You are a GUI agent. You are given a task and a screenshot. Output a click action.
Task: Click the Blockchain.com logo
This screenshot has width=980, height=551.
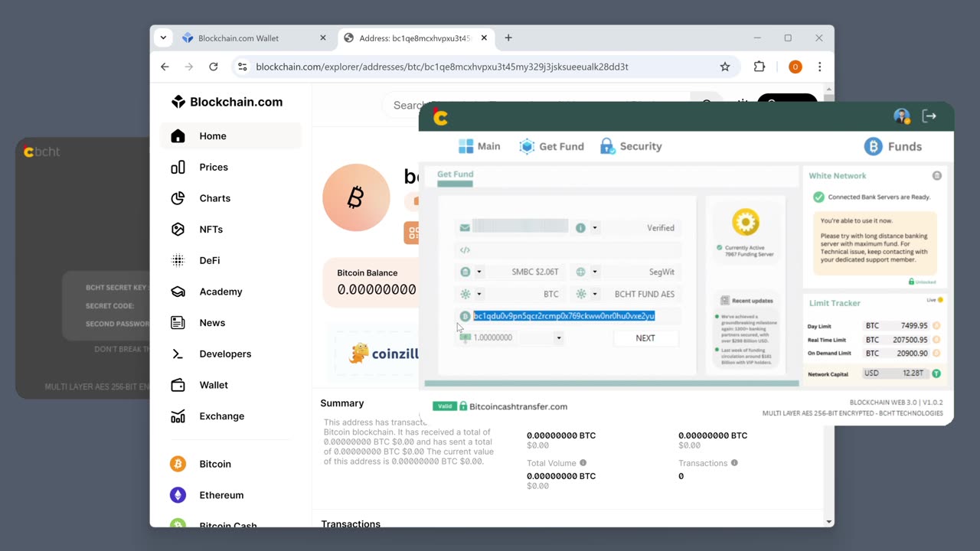click(x=227, y=102)
